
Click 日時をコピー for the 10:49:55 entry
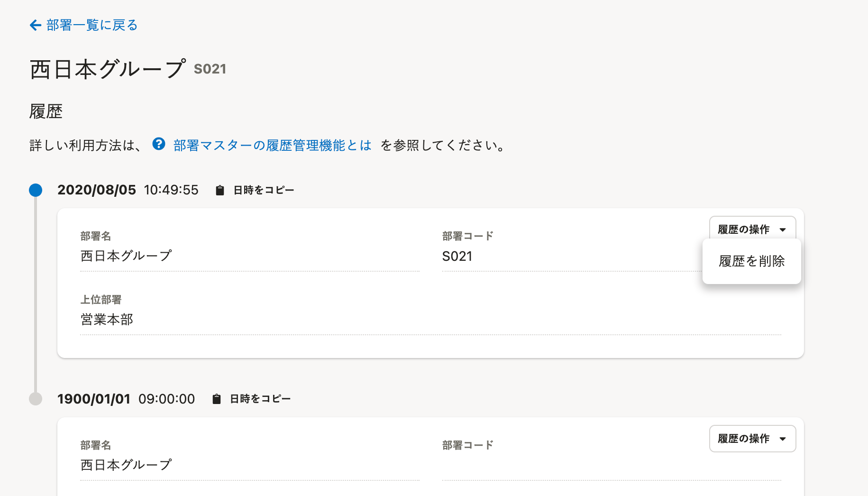pyautogui.click(x=264, y=190)
